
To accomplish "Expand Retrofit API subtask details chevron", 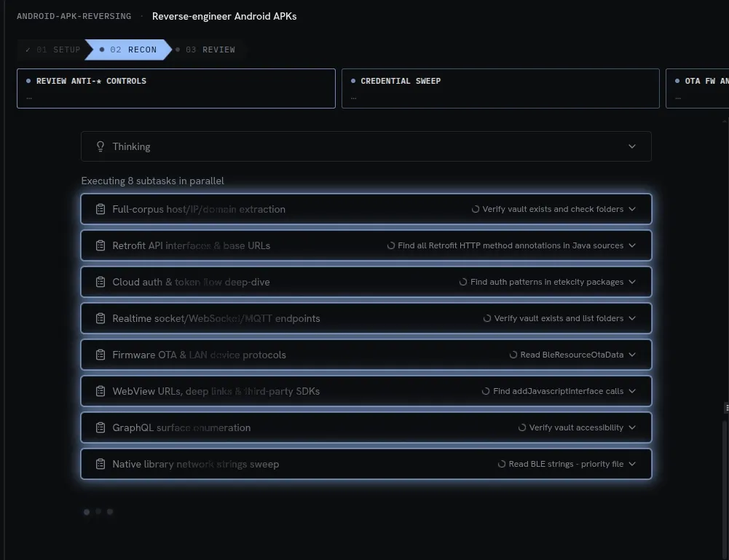I will [632, 245].
